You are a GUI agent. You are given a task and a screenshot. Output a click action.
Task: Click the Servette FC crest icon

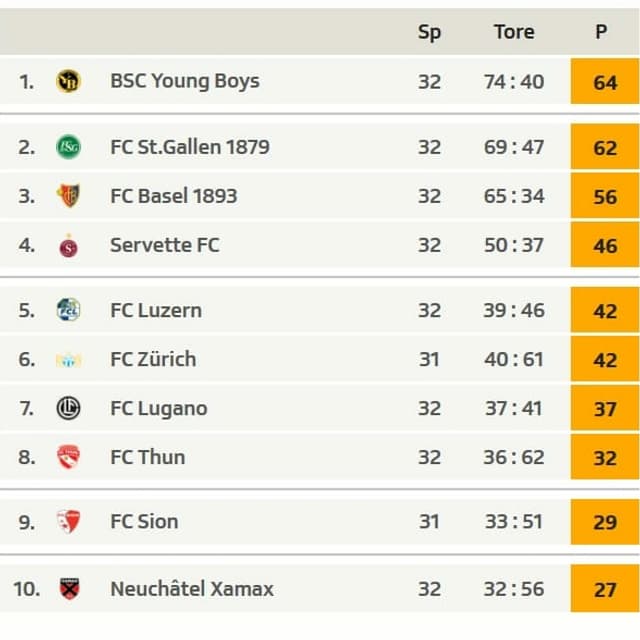point(68,245)
